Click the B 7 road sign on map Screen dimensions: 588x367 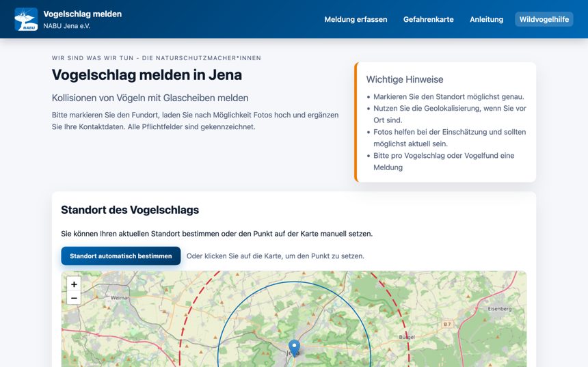tap(447, 324)
